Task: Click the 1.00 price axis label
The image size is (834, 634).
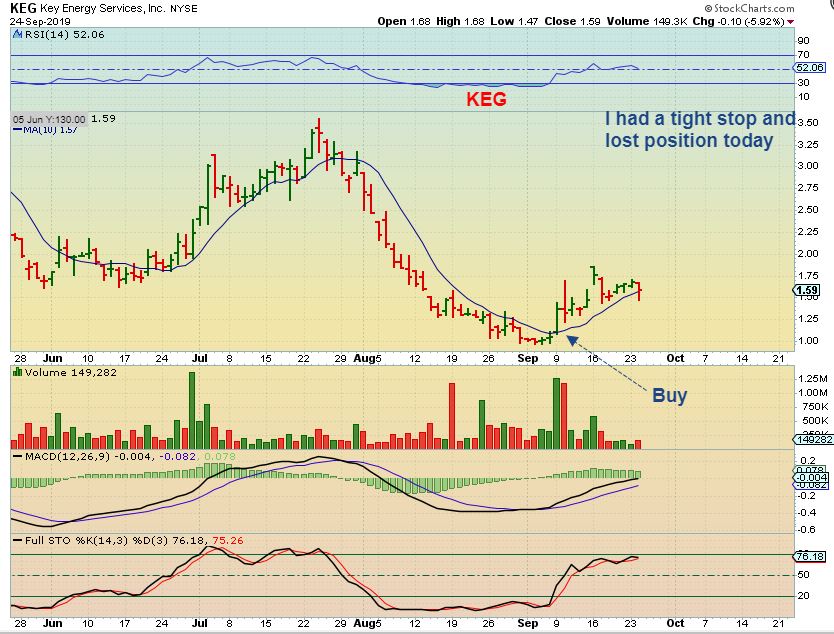Action: tap(808, 341)
